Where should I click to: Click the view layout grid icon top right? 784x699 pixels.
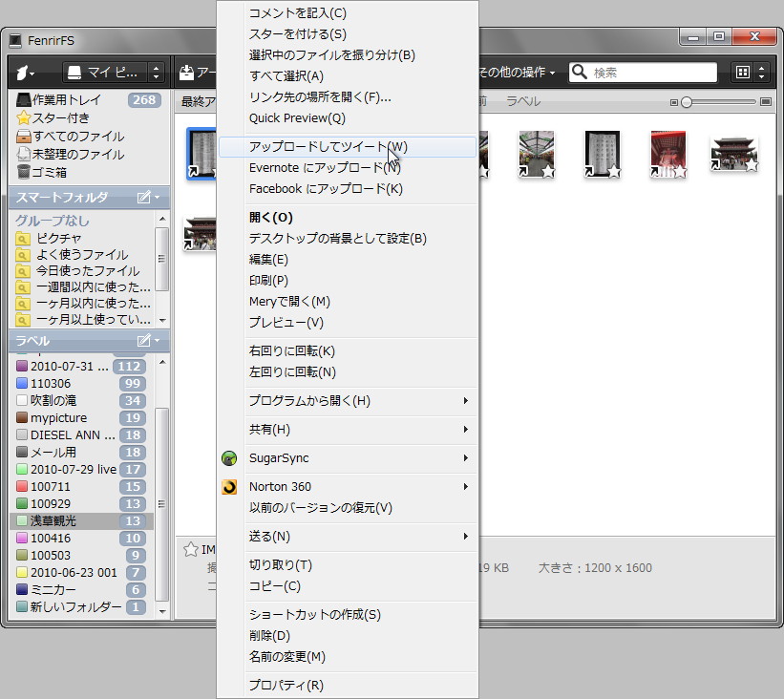coord(743,72)
